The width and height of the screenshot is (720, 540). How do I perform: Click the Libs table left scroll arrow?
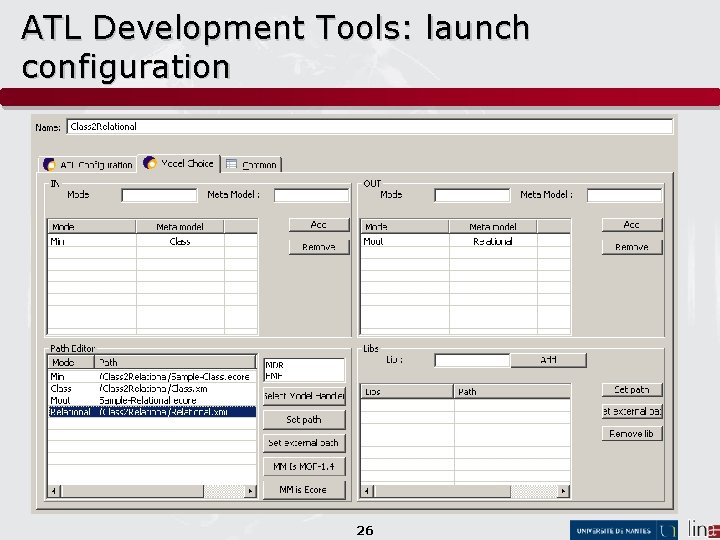pyautogui.click(x=367, y=491)
